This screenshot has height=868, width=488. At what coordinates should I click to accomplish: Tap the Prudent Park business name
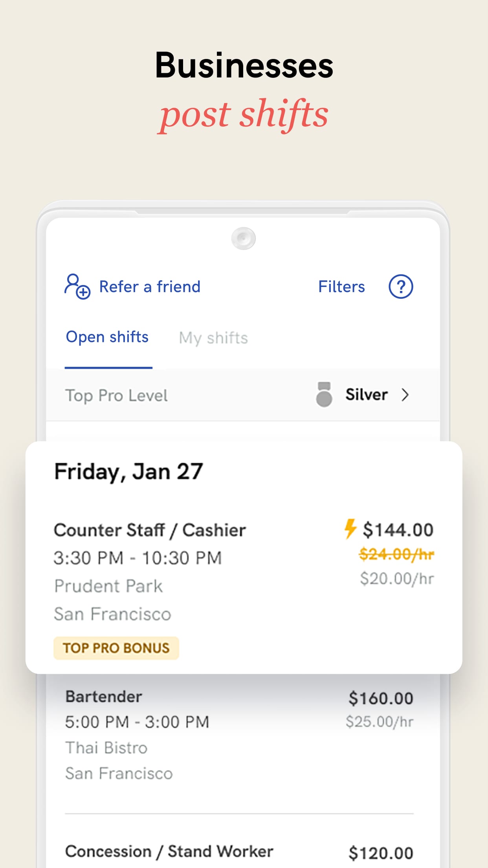click(108, 586)
